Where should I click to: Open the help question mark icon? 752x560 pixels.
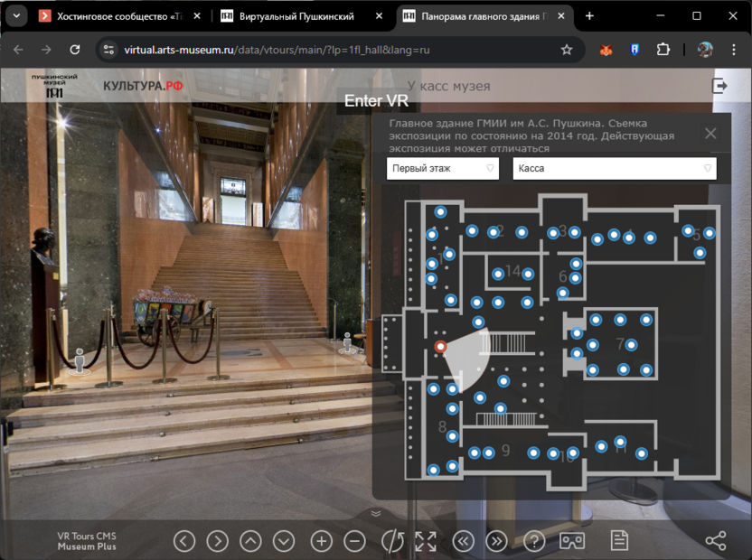coord(534,541)
